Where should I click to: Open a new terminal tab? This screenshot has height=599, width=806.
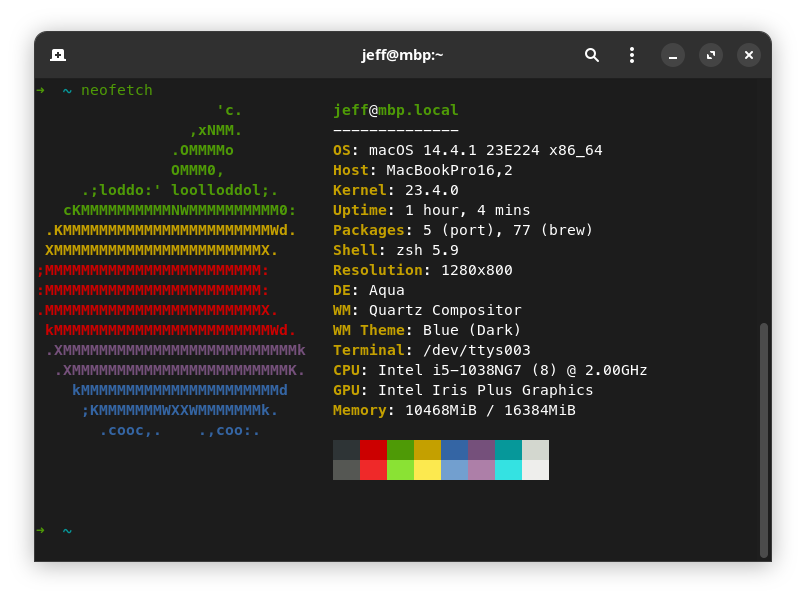tap(58, 55)
